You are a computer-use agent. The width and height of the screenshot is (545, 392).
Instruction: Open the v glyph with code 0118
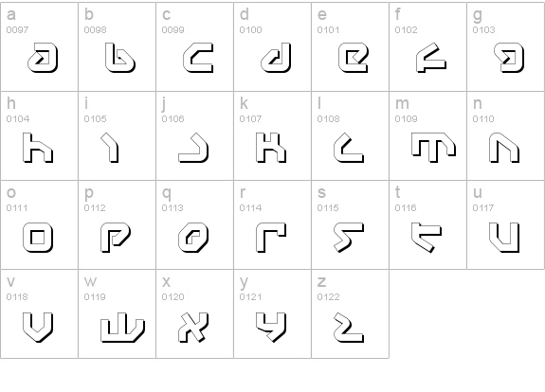(39, 313)
